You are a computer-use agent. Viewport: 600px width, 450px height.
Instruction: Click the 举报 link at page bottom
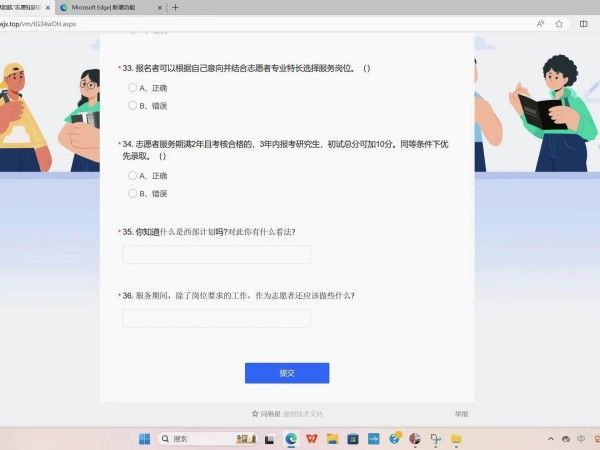[461, 413]
